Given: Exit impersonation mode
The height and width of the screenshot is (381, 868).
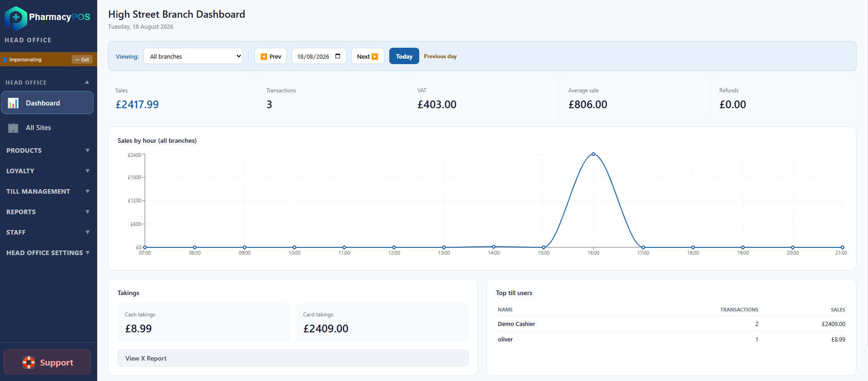Looking at the screenshot, I should tap(82, 60).
